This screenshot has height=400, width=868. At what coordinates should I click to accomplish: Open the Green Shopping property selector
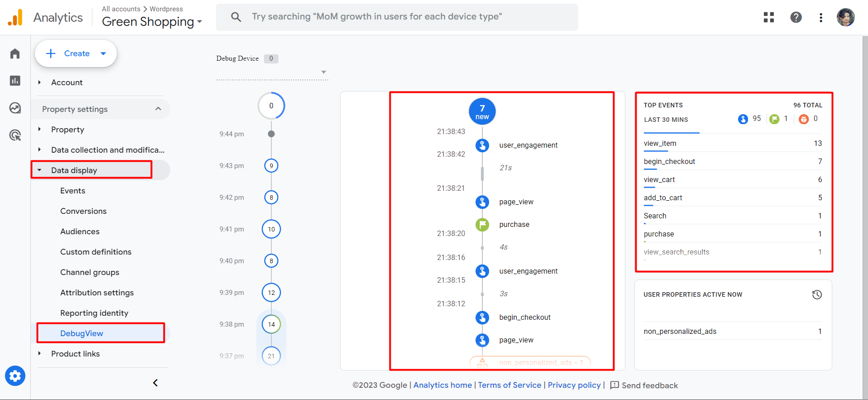click(x=152, y=22)
